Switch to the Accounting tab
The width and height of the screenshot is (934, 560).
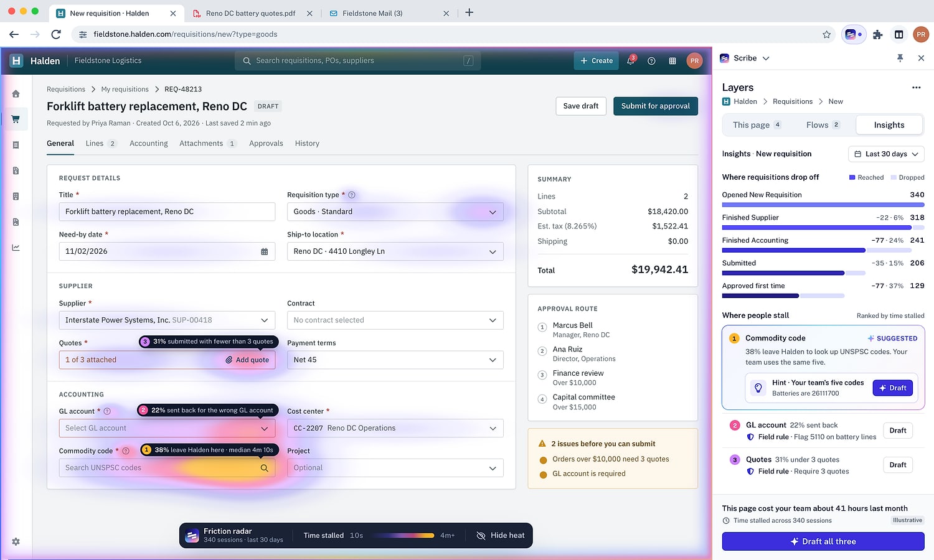149,143
